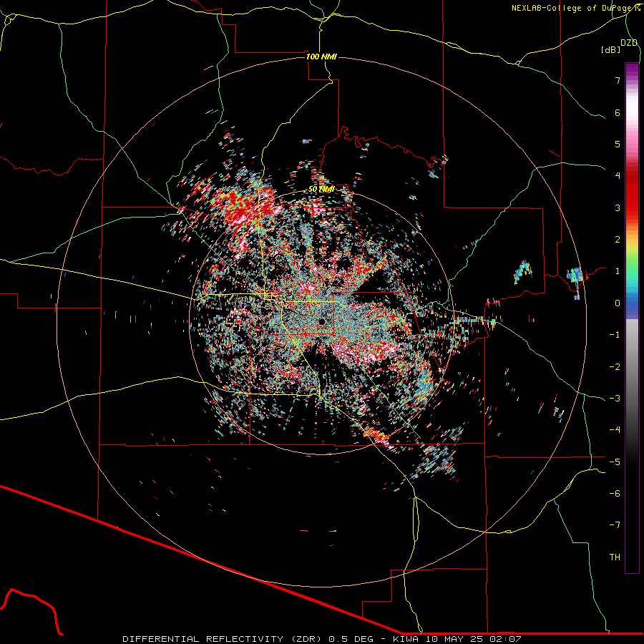The image size is (644, 644).
Task: Click the 2 value on the color scale
Action: tap(618, 240)
